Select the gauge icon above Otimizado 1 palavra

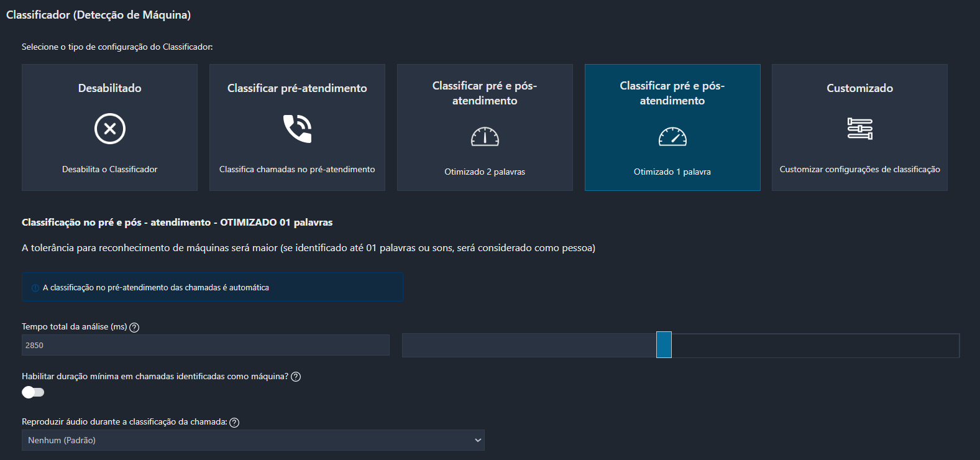672,136
